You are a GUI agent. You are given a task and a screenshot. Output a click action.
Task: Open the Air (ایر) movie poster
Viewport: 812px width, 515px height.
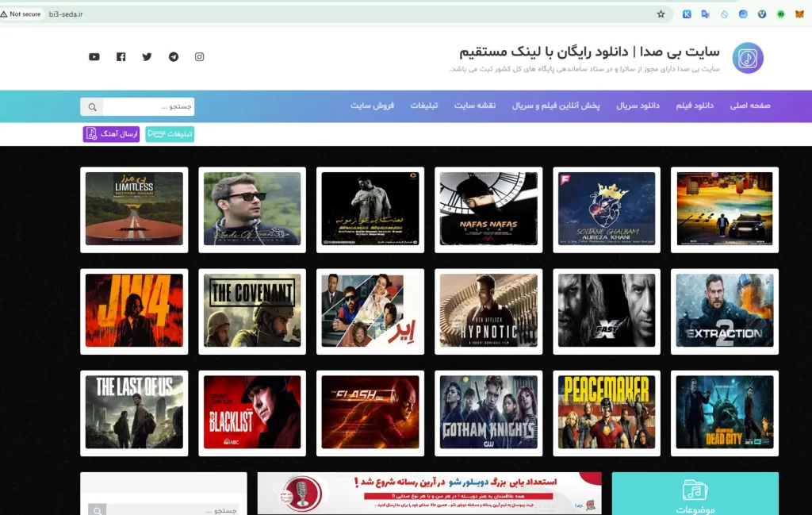click(x=370, y=311)
